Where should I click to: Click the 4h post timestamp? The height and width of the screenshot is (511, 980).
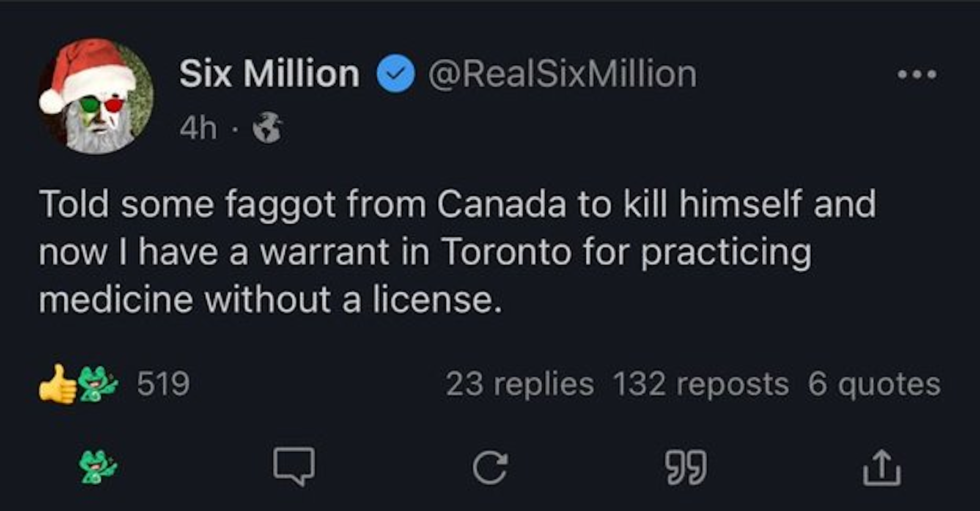(x=198, y=128)
